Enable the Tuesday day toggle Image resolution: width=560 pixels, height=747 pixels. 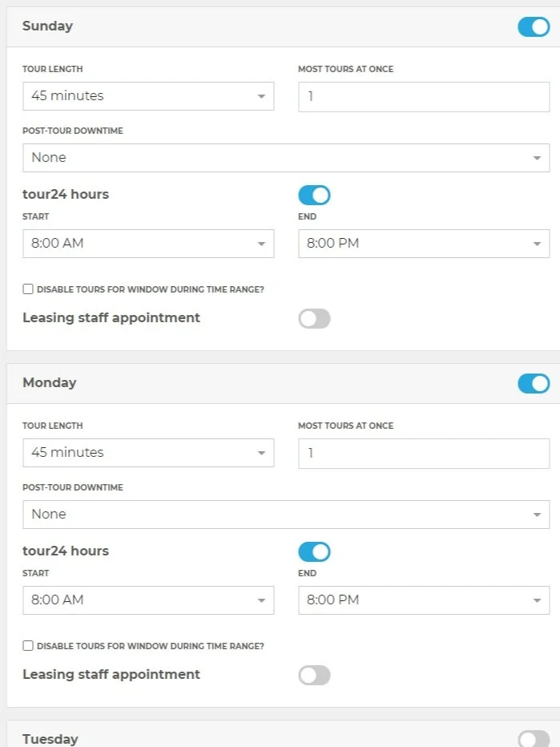534,739
